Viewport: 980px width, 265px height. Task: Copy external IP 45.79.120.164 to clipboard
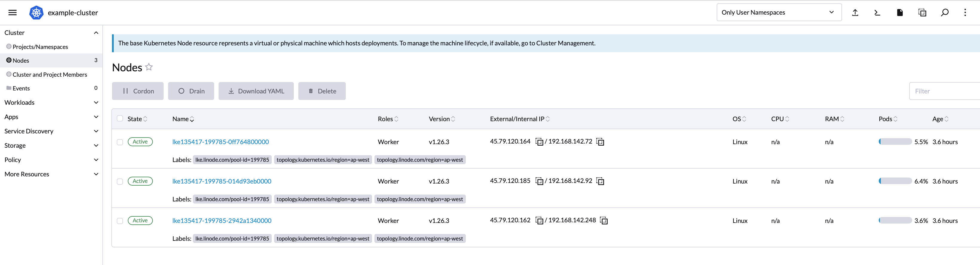pyautogui.click(x=539, y=142)
